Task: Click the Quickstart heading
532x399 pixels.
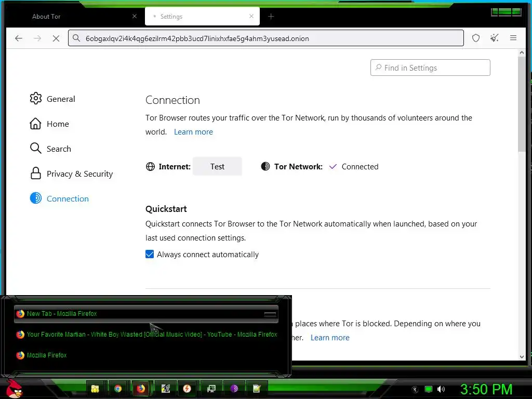Action: point(166,209)
